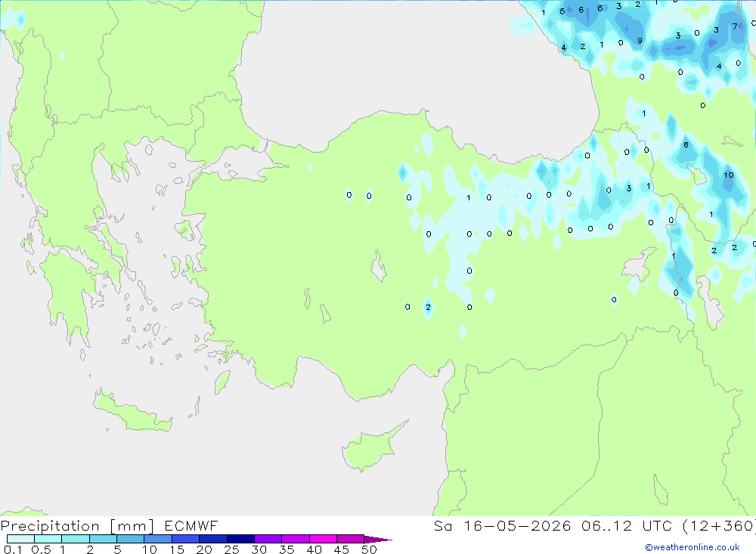Click the weatheronline.co.uk link
The width and height of the screenshot is (756, 554).
click(692, 547)
